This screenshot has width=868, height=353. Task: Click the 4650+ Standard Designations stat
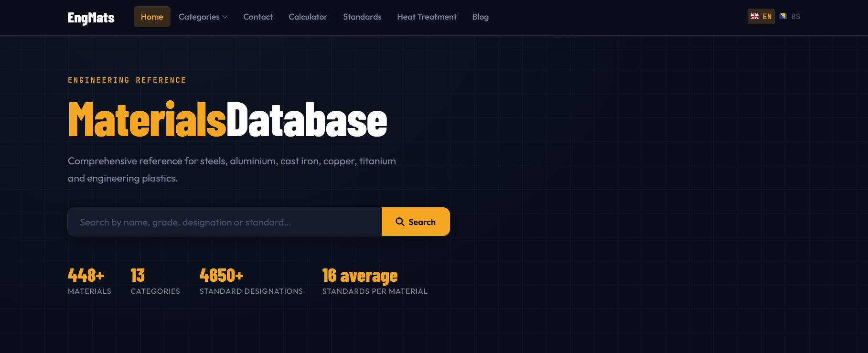pyautogui.click(x=251, y=281)
